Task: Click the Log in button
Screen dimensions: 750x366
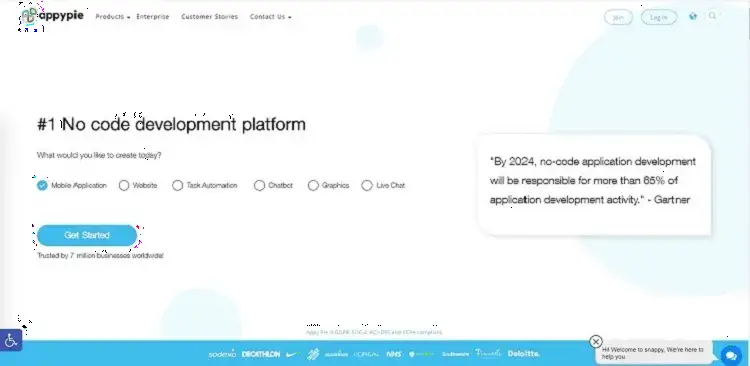Action: tap(659, 17)
